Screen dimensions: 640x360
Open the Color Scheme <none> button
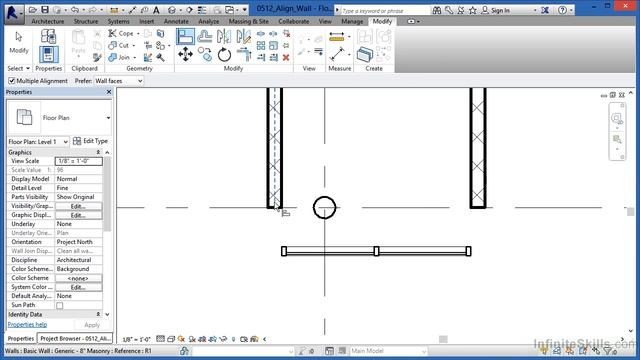pyautogui.click(x=78, y=278)
